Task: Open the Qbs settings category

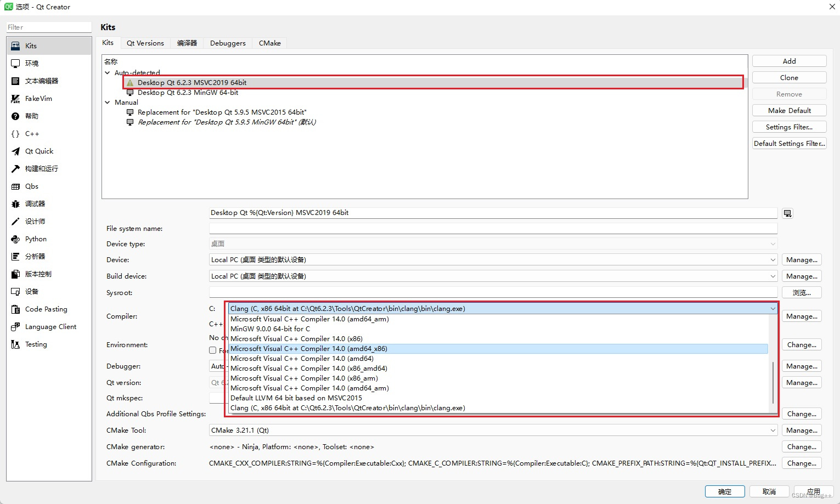Action: point(49,186)
